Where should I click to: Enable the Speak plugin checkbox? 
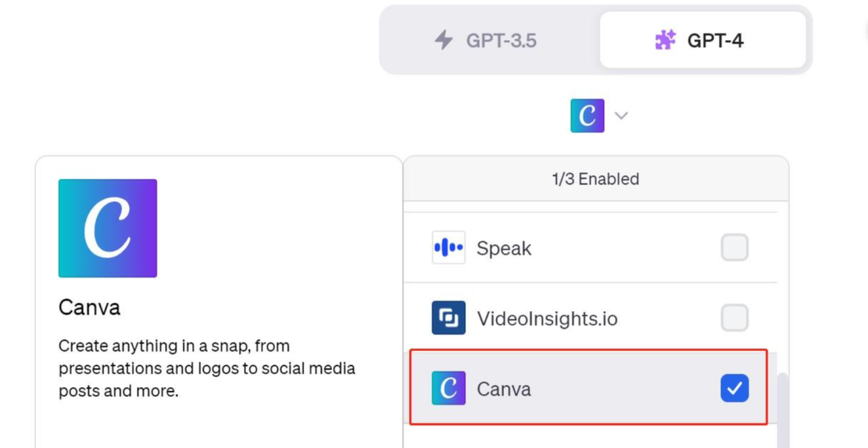[735, 248]
